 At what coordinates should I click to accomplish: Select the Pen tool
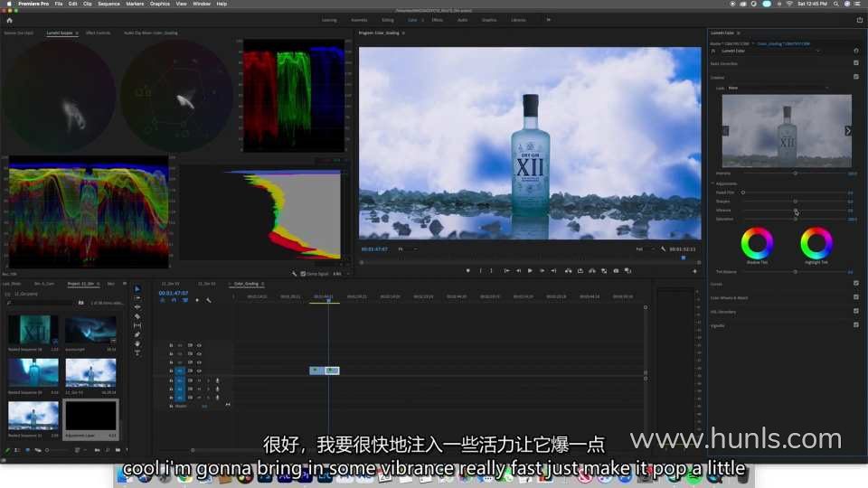click(137, 334)
